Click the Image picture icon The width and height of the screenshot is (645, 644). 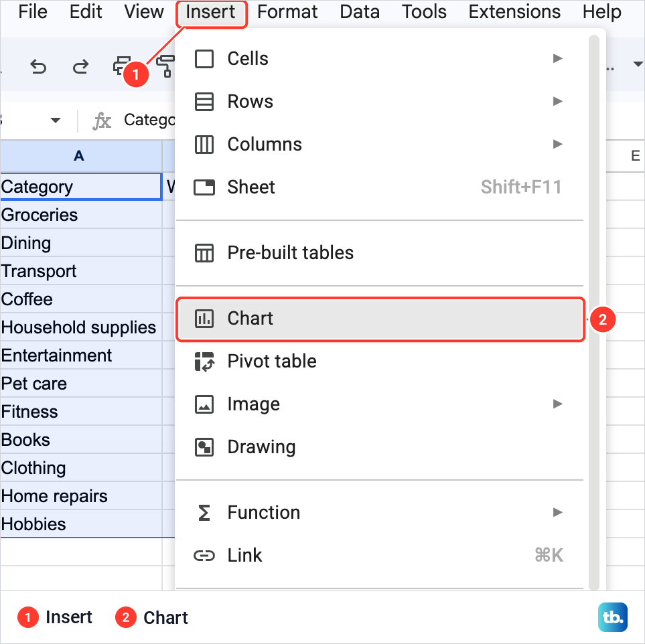204,404
